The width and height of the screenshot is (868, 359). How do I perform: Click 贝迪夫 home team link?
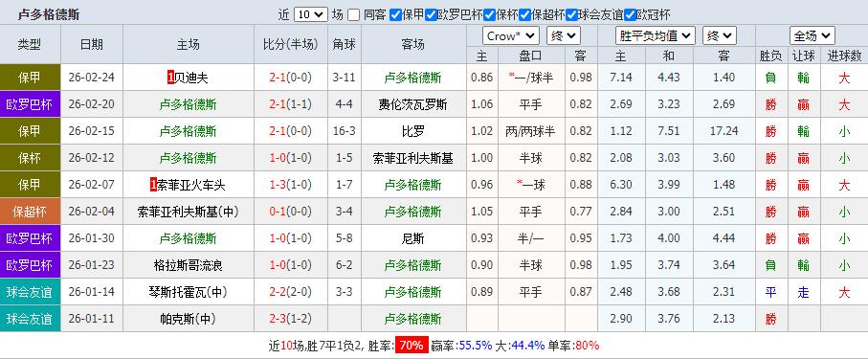tap(191, 78)
